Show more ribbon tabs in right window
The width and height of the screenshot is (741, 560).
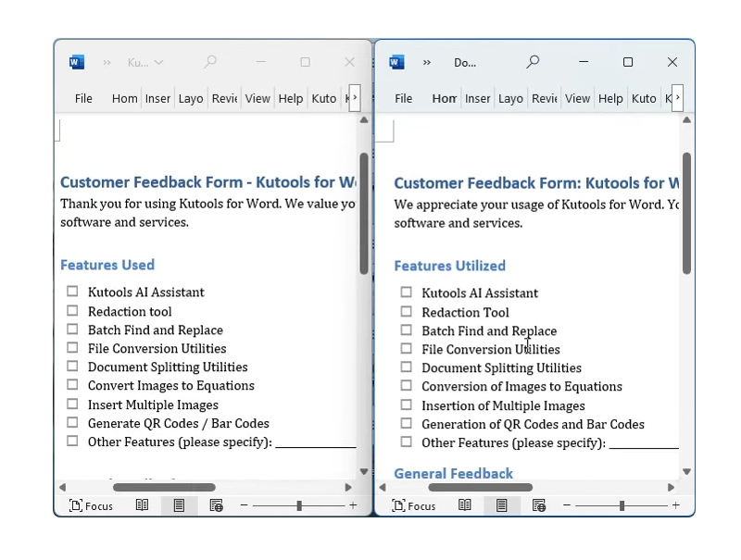(x=677, y=98)
